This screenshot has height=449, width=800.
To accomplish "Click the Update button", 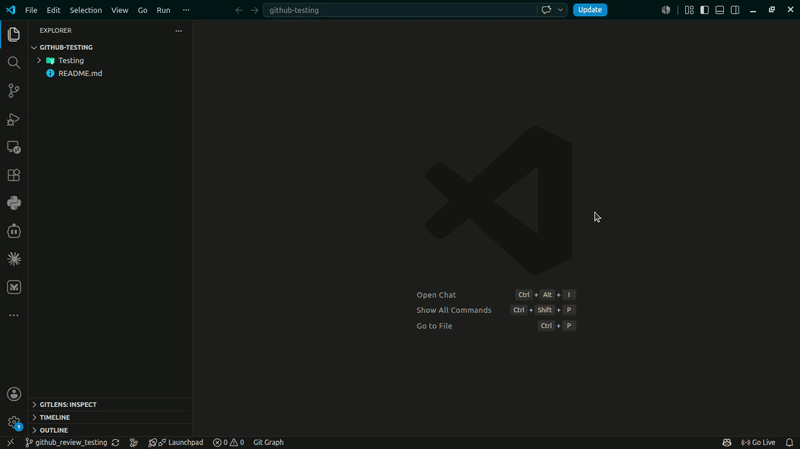I will coord(590,10).
